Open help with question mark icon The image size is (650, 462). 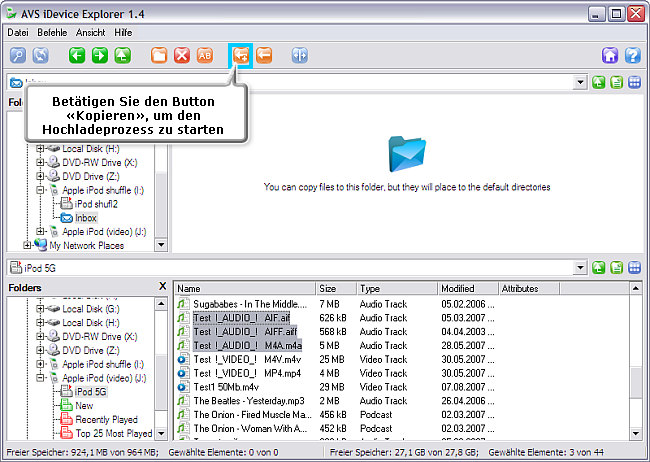(633, 55)
